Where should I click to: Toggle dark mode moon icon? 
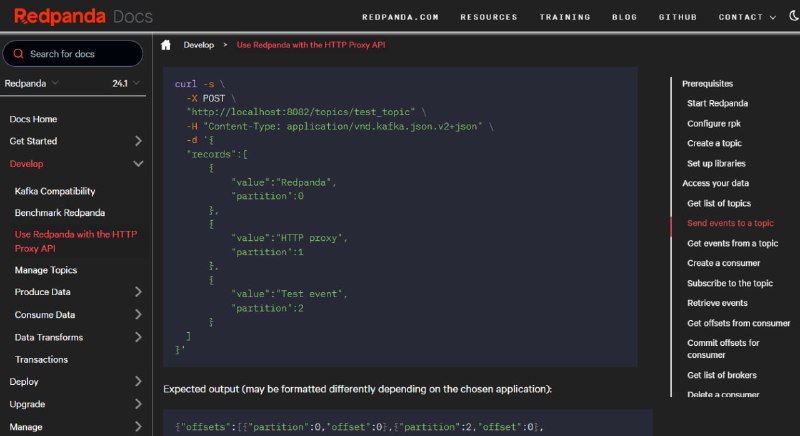[x=794, y=16]
